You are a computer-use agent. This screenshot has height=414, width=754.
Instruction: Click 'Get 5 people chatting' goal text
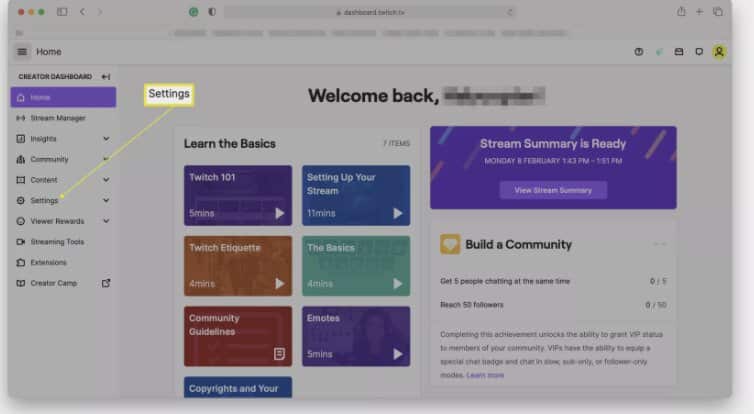point(505,281)
